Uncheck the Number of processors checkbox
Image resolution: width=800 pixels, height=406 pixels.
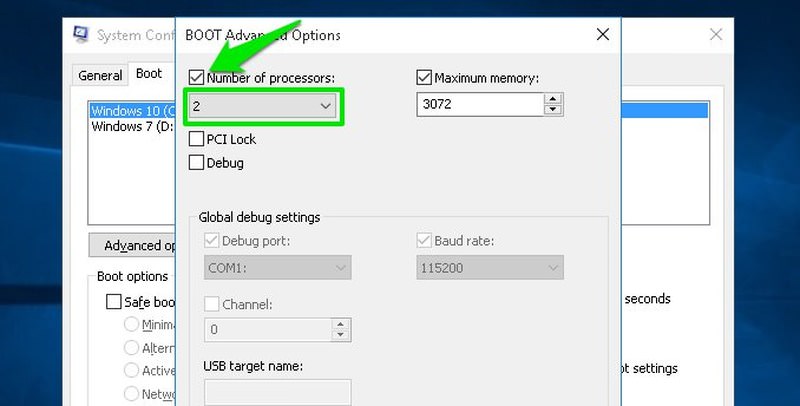click(x=196, y=78)
